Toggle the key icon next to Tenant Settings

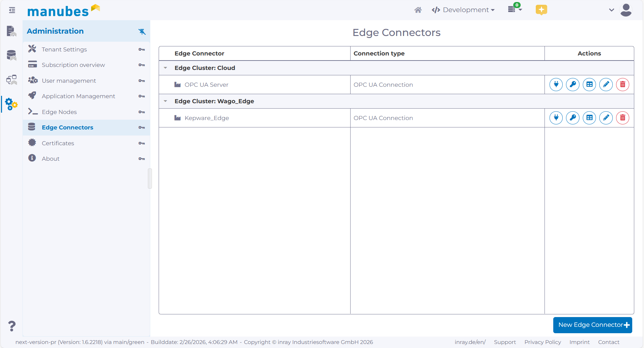click(x=142, y=49)
